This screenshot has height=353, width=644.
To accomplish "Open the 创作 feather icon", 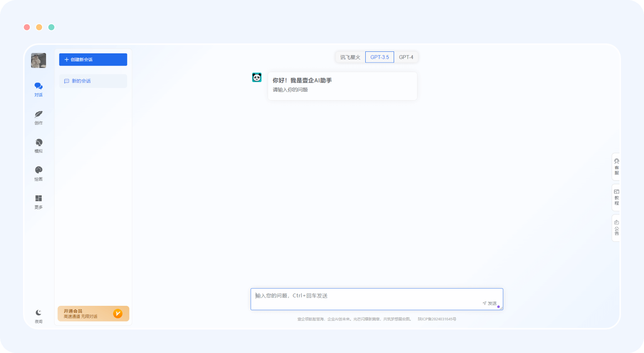I will pyautogui.click(x=38, y=114).
